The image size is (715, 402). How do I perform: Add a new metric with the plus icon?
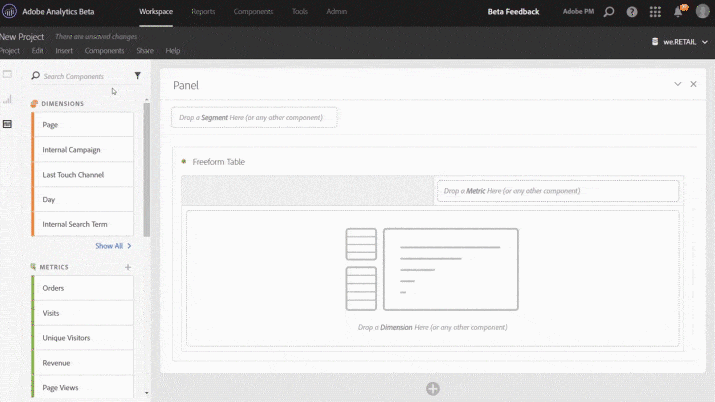pyautogui.click(x=128, y=267)
